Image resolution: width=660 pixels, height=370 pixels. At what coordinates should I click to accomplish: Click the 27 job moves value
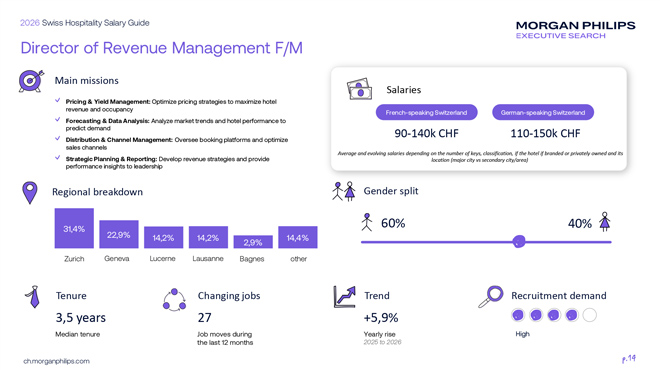205,317
